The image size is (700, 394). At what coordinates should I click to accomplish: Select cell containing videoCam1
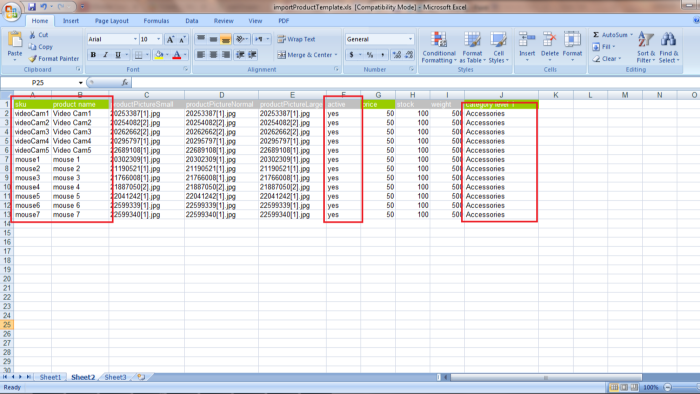coord(32,113)
